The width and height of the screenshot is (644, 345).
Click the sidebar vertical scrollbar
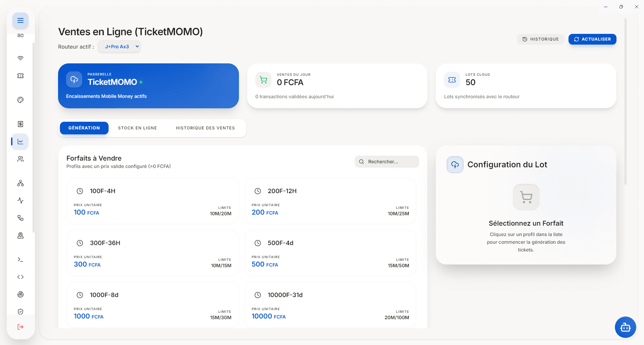34,137
